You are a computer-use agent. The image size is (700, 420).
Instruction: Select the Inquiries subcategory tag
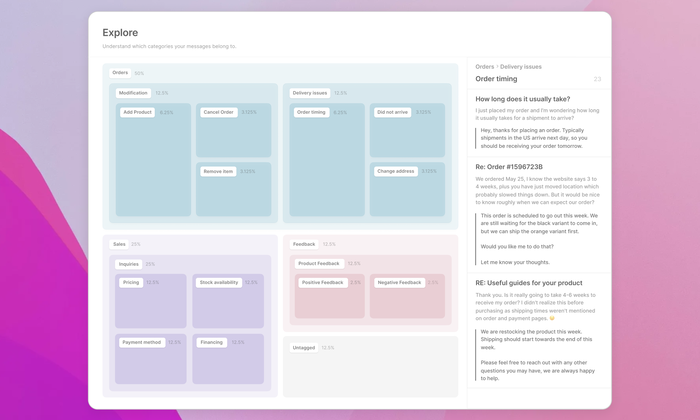[129, 264]
